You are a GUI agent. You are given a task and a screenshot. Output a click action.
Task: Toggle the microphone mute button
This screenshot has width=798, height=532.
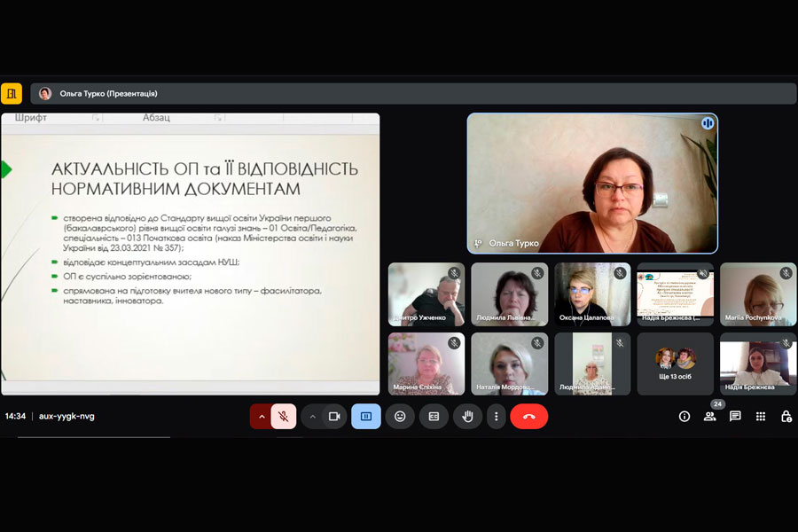coord(284,417)
